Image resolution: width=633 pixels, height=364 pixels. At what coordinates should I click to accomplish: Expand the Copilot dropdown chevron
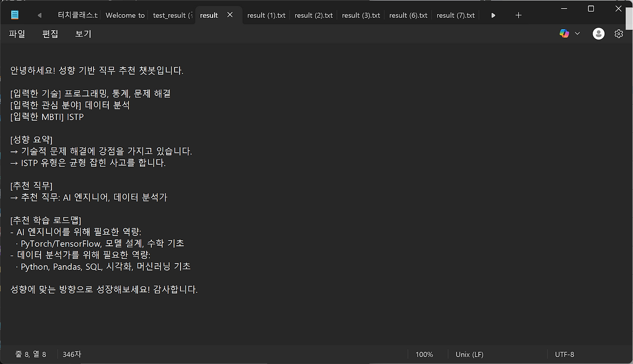(577, 33)
